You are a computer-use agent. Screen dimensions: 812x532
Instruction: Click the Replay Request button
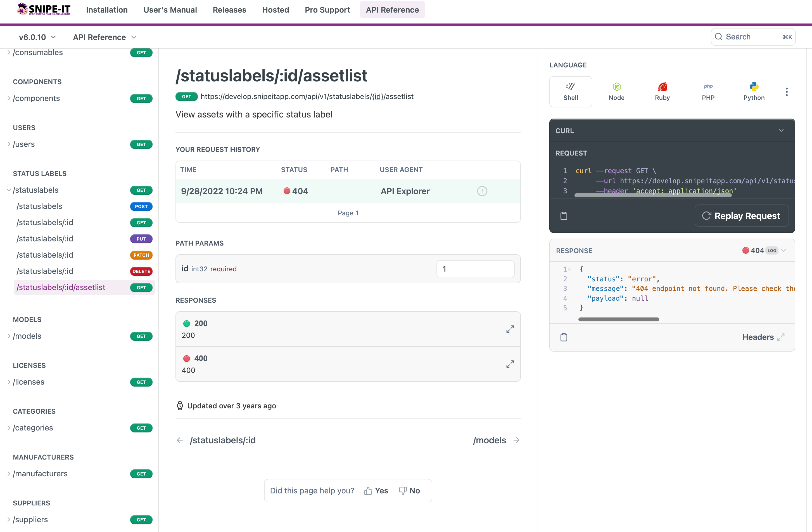click(741, 215)
